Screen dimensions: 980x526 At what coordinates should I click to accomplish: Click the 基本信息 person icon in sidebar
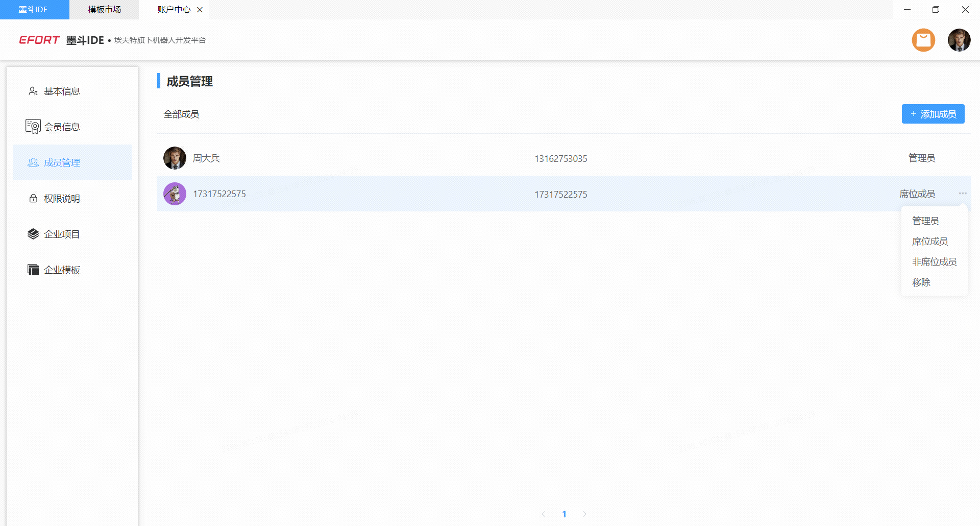pyautogui.click(x=33, y=91)
